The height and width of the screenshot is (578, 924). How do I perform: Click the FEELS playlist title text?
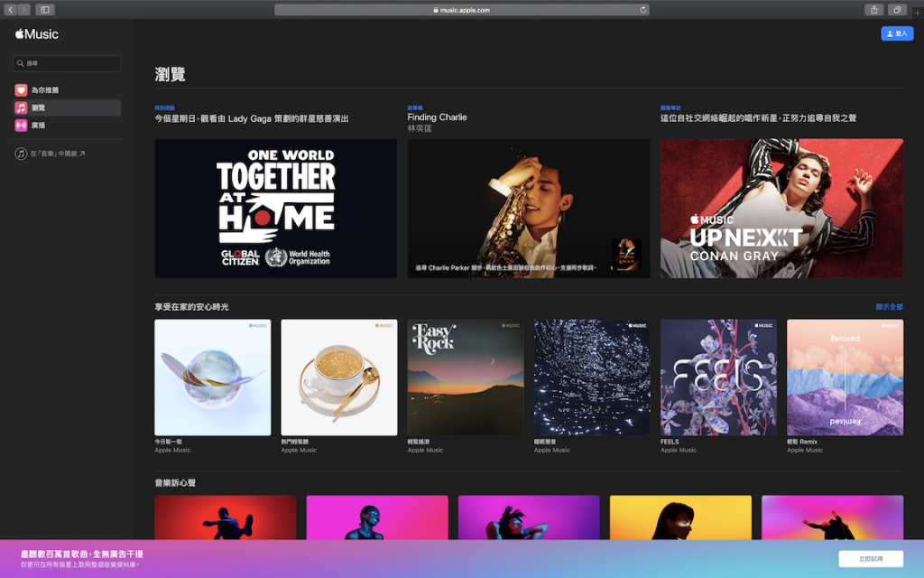click(x=670, y=442)
